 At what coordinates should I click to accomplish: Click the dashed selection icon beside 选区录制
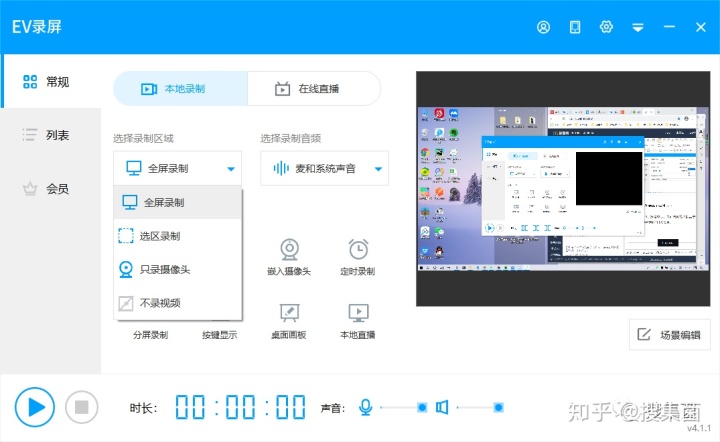[126, 236]
